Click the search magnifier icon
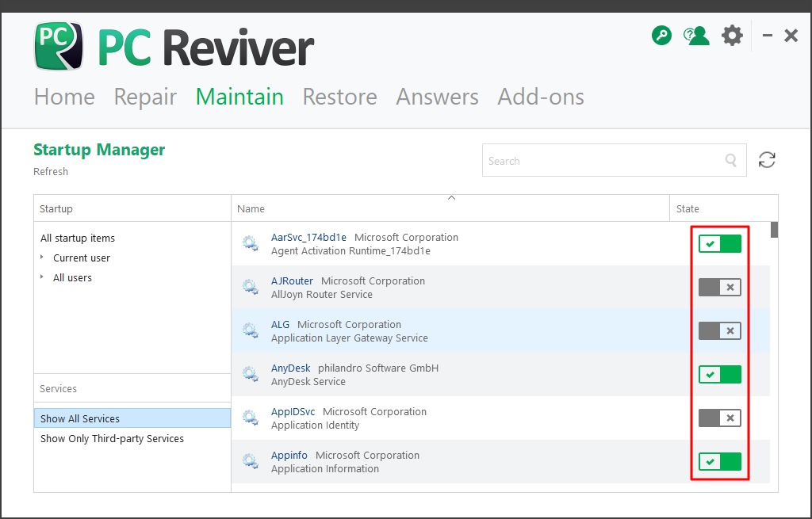812x519 pixels. click(x=731, y=161)
